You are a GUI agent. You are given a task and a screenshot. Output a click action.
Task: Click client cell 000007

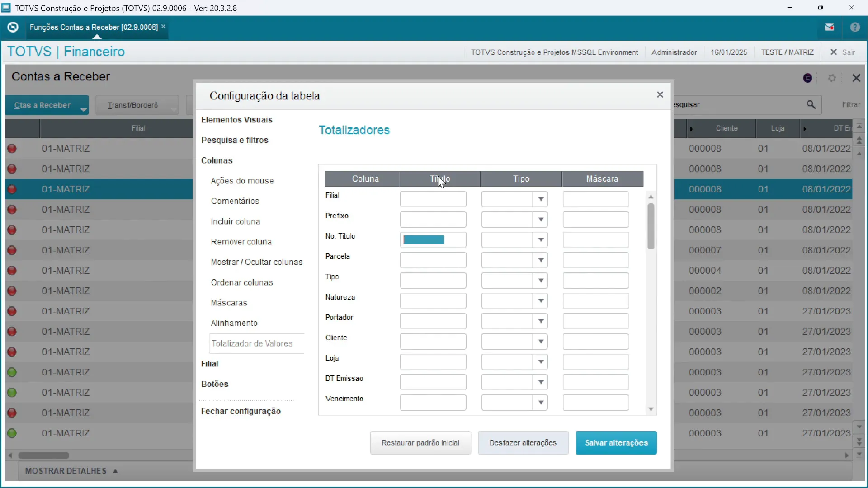705,250
